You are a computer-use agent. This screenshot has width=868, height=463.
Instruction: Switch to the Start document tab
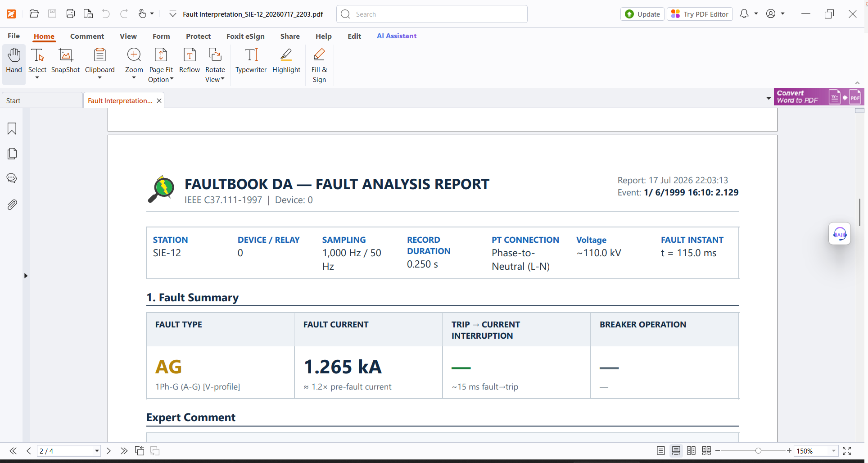tap(42, 100)
